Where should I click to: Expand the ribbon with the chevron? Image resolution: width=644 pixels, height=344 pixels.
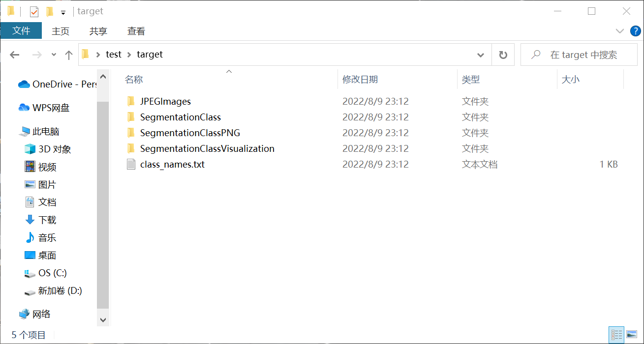click(620, 31)
